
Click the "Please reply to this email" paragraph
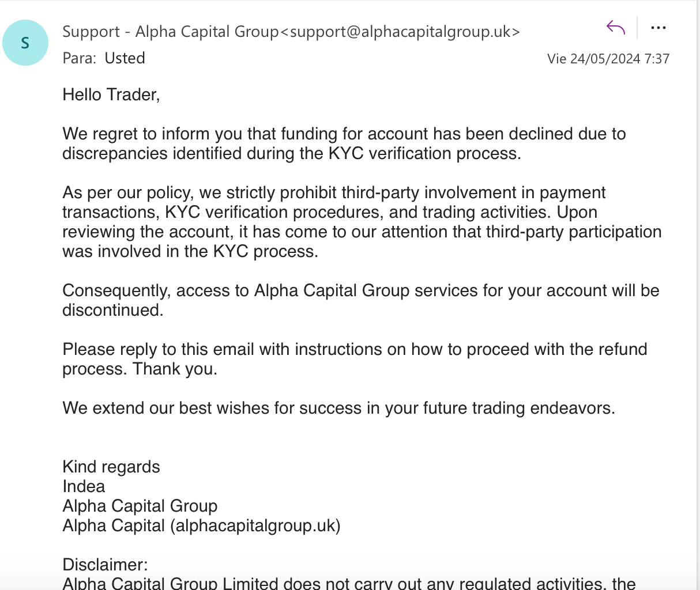[355, 358]
